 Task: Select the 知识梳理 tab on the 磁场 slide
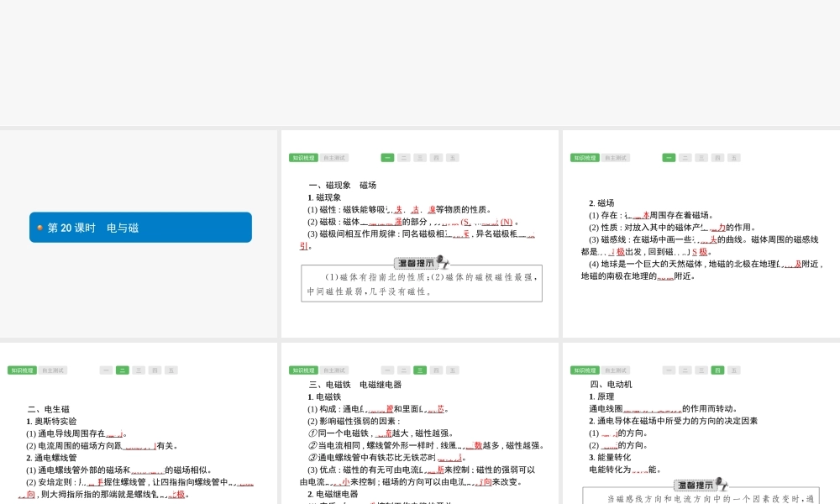pos(585,158)
